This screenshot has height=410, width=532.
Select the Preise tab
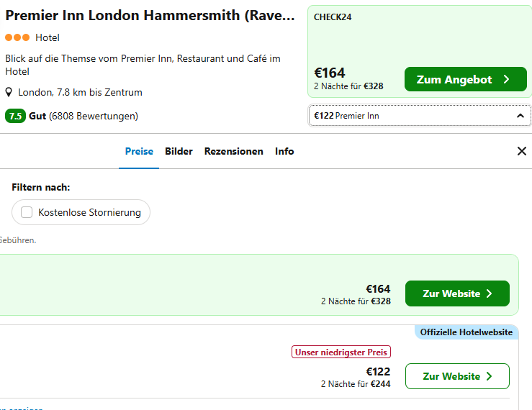(x=139, y=151)
